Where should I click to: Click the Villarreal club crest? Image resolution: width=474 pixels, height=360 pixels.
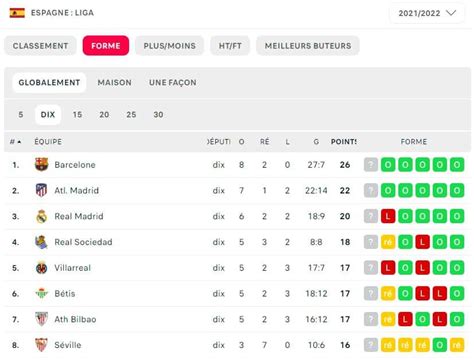pos(41,268)
